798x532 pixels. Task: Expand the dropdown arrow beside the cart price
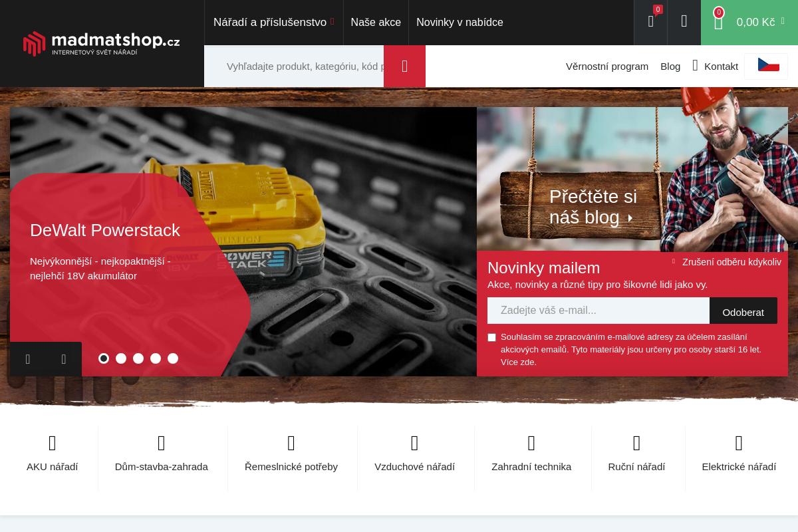pyautogui.click(x=783, y=21)
